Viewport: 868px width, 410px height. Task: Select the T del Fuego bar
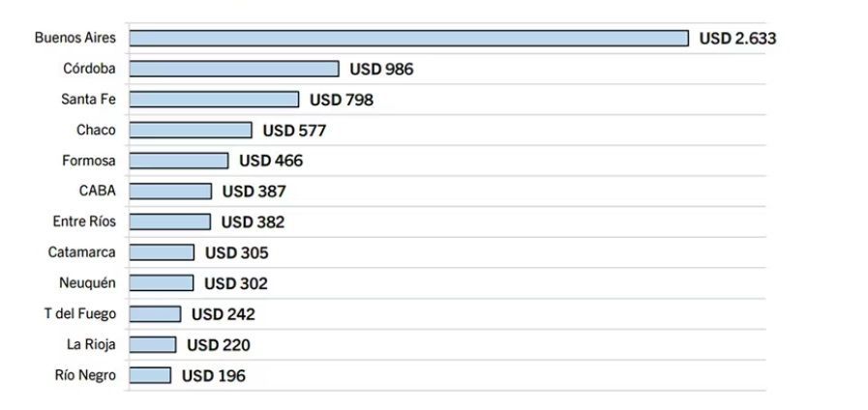pos(155,314)
